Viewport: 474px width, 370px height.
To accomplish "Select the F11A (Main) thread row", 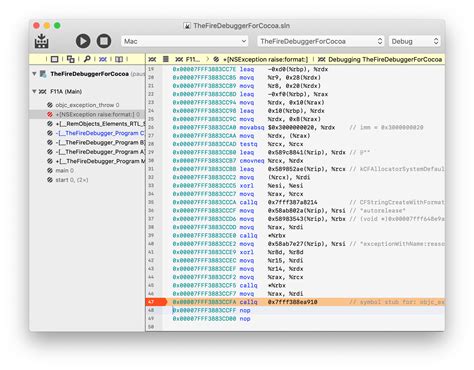I will point(87,91).
